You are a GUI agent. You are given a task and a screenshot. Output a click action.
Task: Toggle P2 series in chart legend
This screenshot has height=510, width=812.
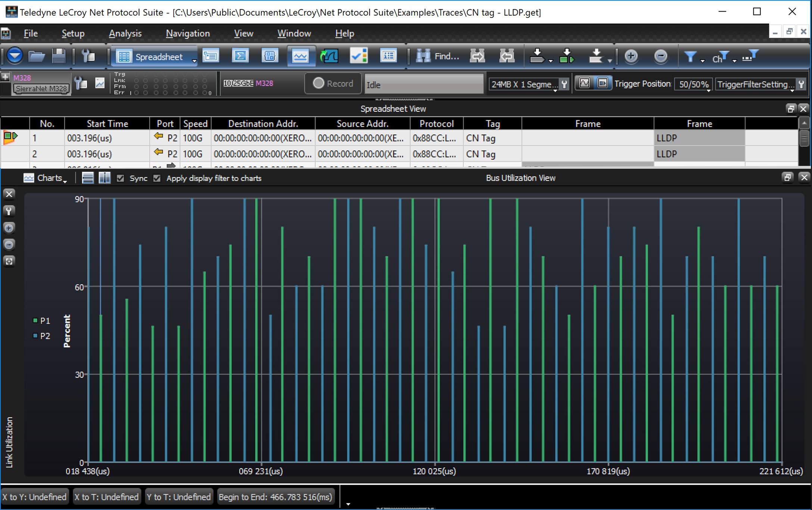coord(41,336)
